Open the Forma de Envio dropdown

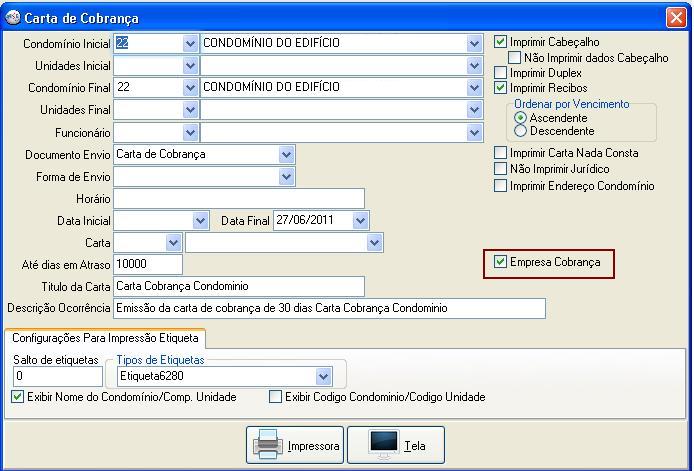287,176
